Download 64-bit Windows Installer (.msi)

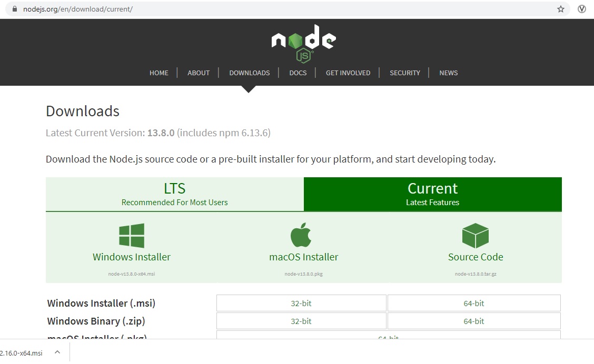474,303
